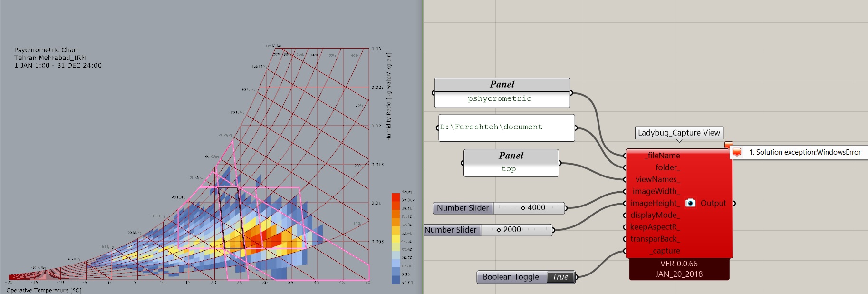Toggle the Boolean Toggle True value
The image size is (868, 294).
point(560,277)
